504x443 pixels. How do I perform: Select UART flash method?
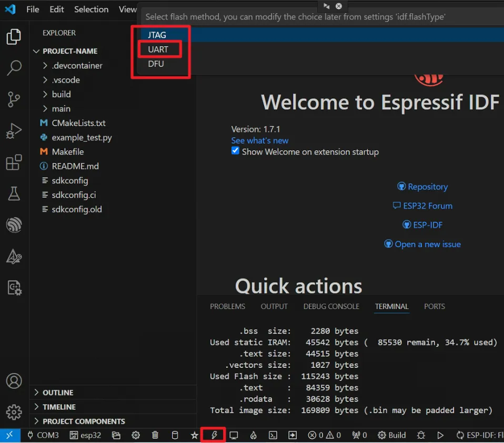click(x=158, y=49)
